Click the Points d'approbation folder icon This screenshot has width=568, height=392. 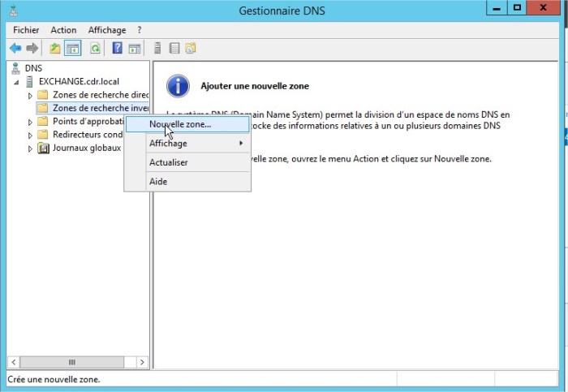point(43,122)
